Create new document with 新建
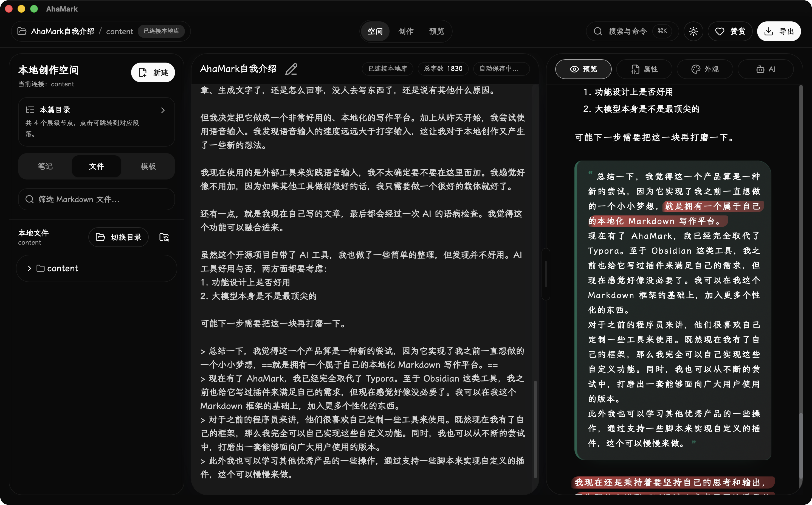Image resolution: width=812 pixels, height=505 pixels. tap(153, 72)
